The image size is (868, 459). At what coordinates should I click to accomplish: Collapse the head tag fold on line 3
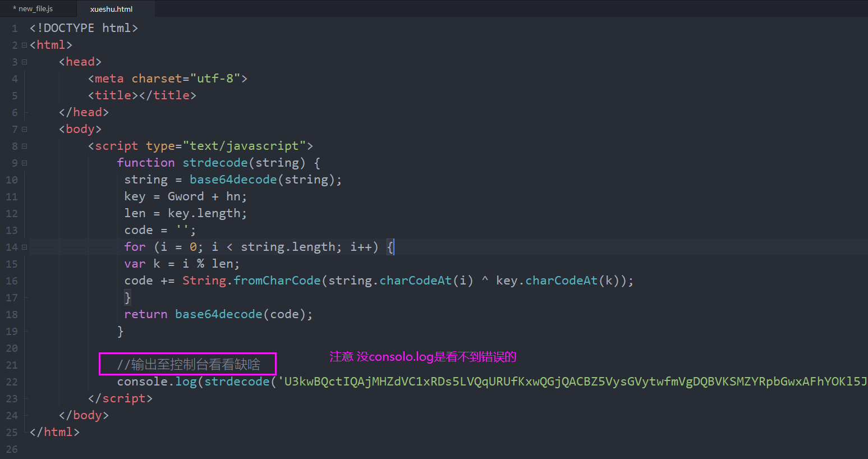[24, 62]
